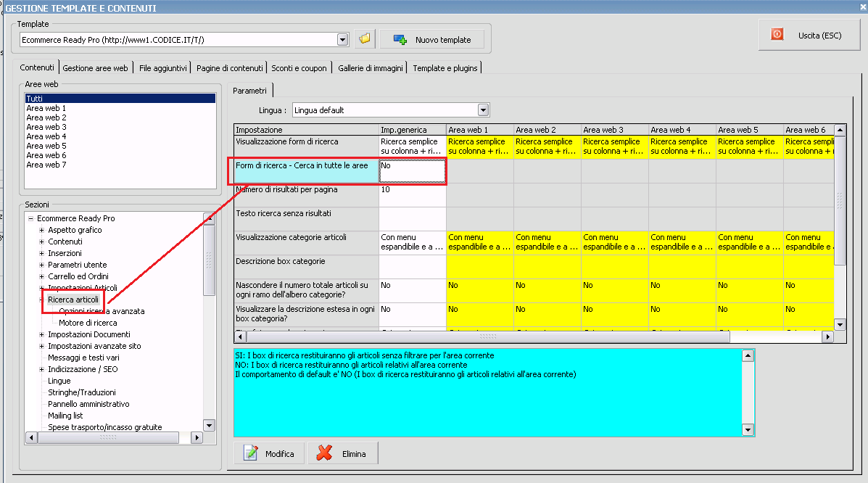868x483 pixels.
Task: Click the red Uscita (ESC) exit button
Action: pos(809,35)
